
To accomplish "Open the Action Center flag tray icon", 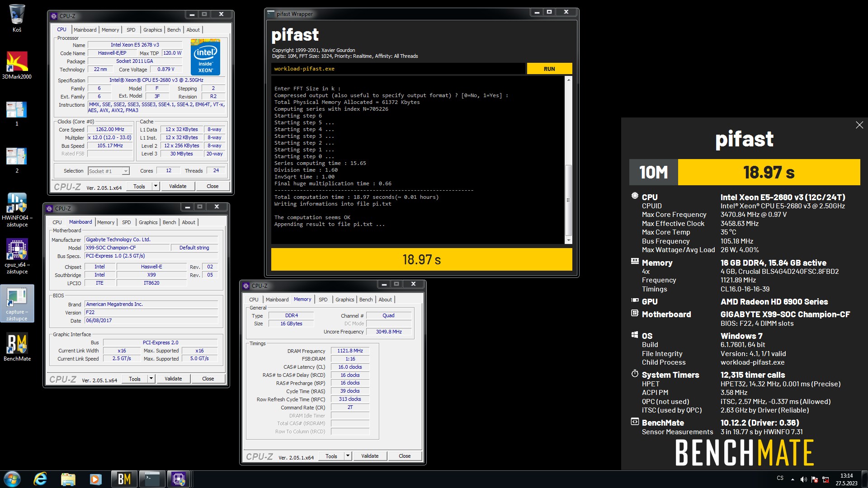I will pos(815,479).
